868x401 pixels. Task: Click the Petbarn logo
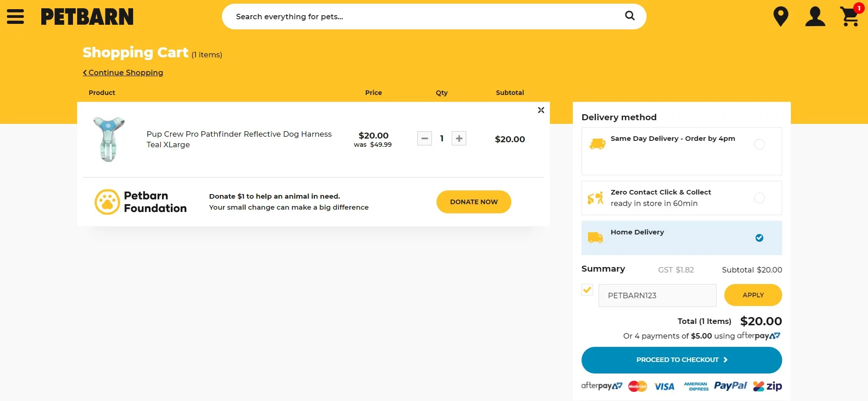[x=87, y=17]
